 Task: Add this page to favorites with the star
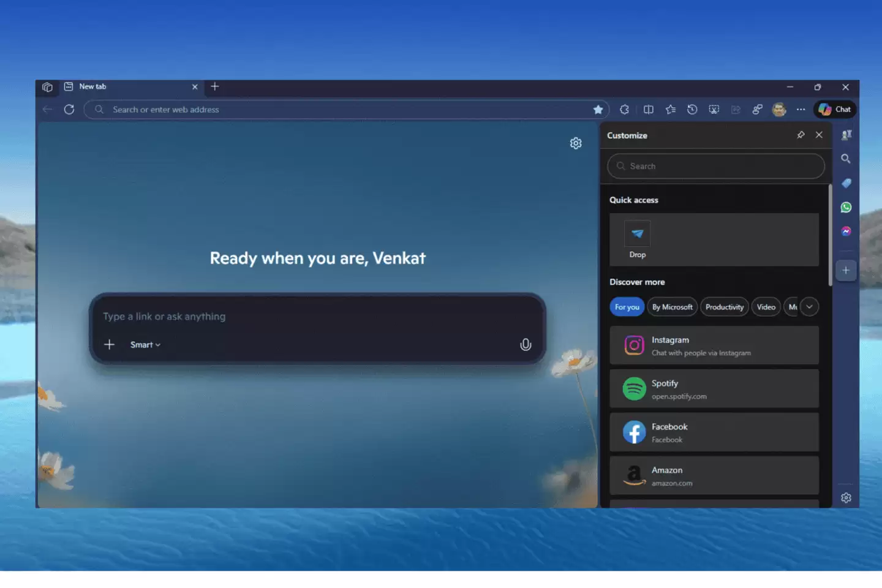tap(598, 109)
